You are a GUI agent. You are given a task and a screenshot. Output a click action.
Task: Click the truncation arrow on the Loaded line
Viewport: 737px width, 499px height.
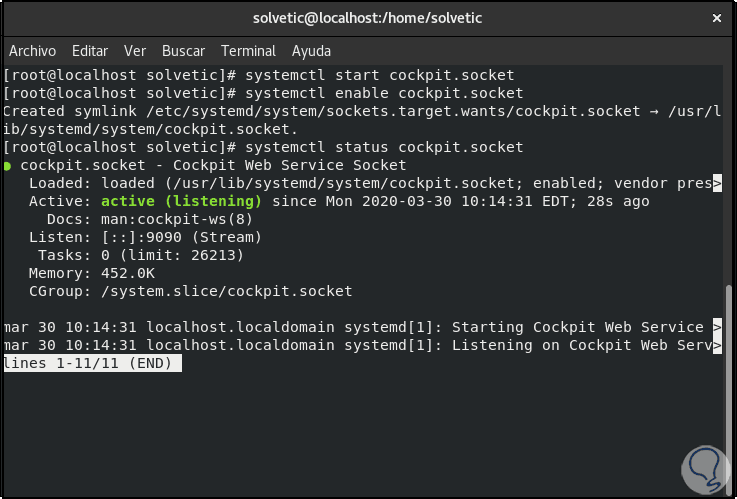[716, 184]
